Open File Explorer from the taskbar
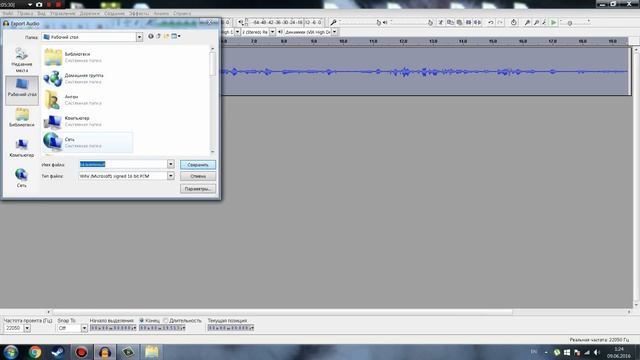The width and height of the screenshot is (640, 360). [151, 352]
